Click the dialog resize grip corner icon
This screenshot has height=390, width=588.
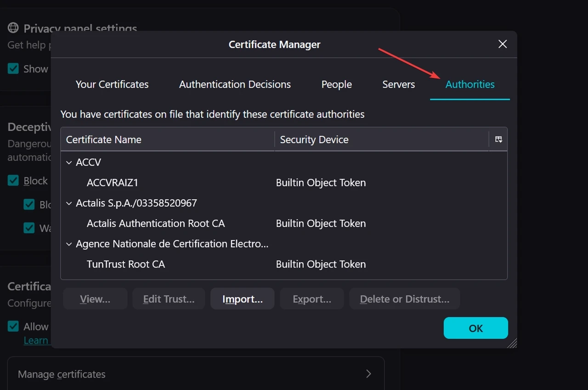512,343
